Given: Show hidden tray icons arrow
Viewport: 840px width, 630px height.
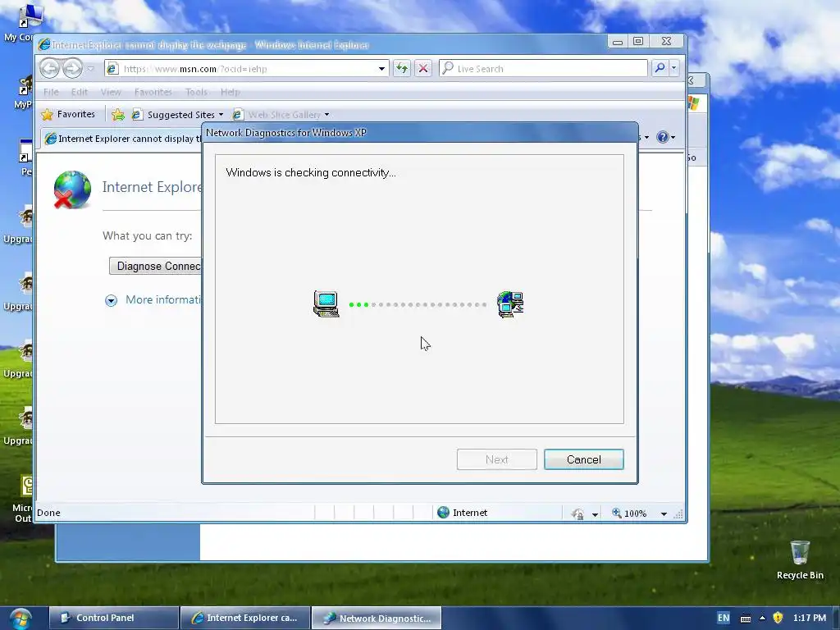Looking at the screenshot, I should (x=762, y=618).
